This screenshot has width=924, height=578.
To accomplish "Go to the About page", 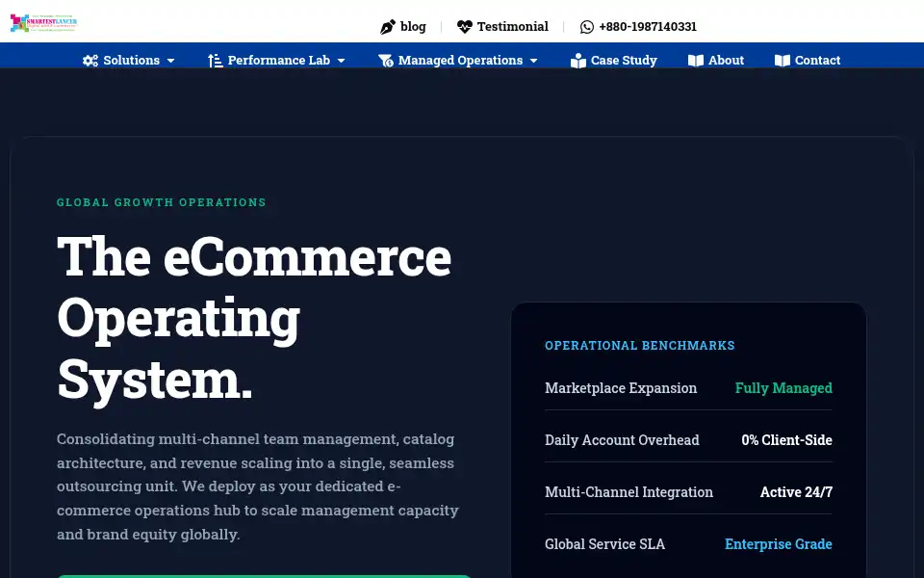I will click(726, 60).
